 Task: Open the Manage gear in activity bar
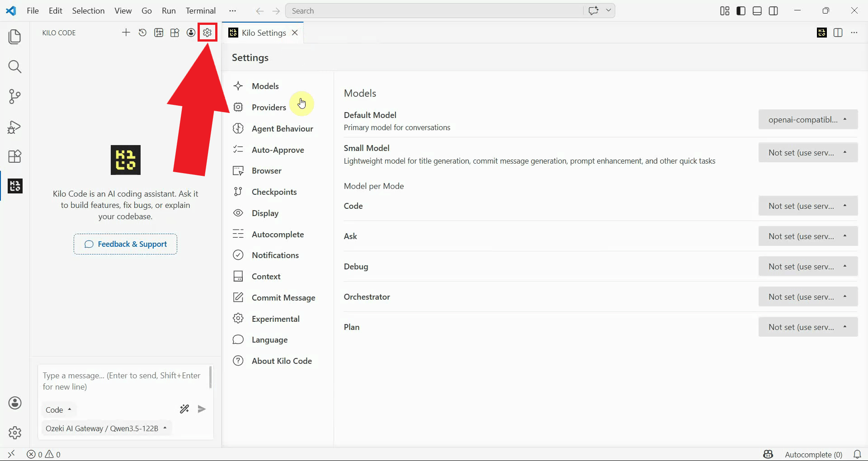pyautogui.click(x=15, y=433)
